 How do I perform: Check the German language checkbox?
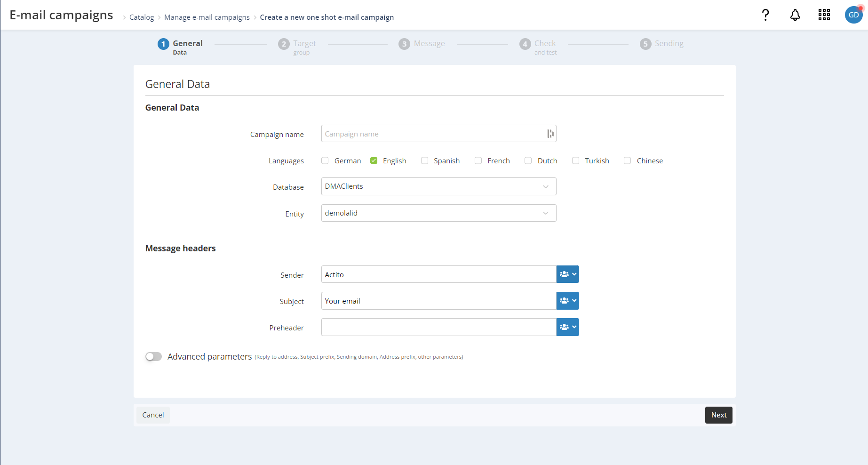(325, 160)
